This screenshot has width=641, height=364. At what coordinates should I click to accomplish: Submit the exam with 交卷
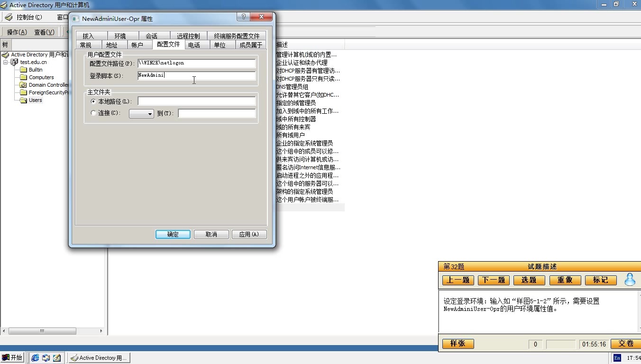click(626, 344)
